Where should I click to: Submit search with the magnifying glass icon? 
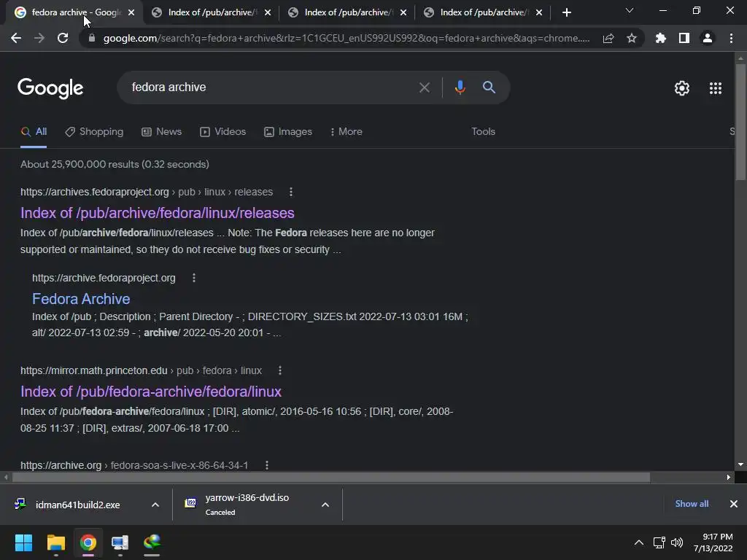pos(489,87)
